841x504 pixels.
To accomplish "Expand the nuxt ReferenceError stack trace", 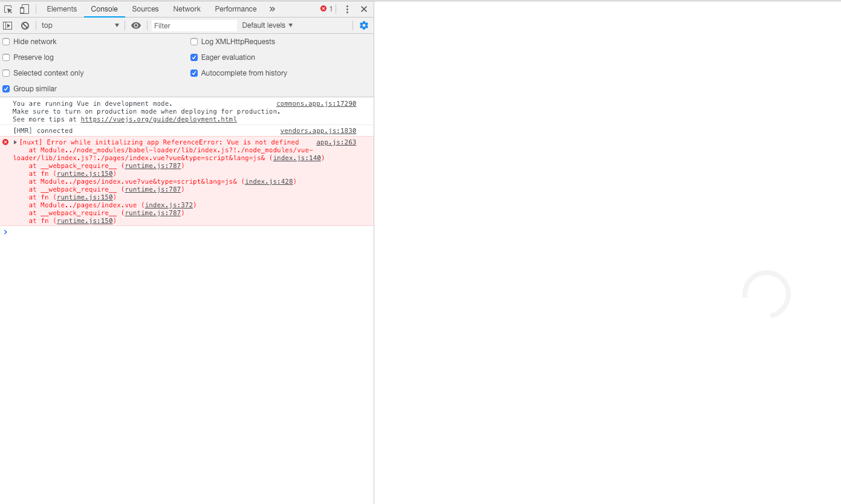I will pyautogui.click(x=16, y=142).
